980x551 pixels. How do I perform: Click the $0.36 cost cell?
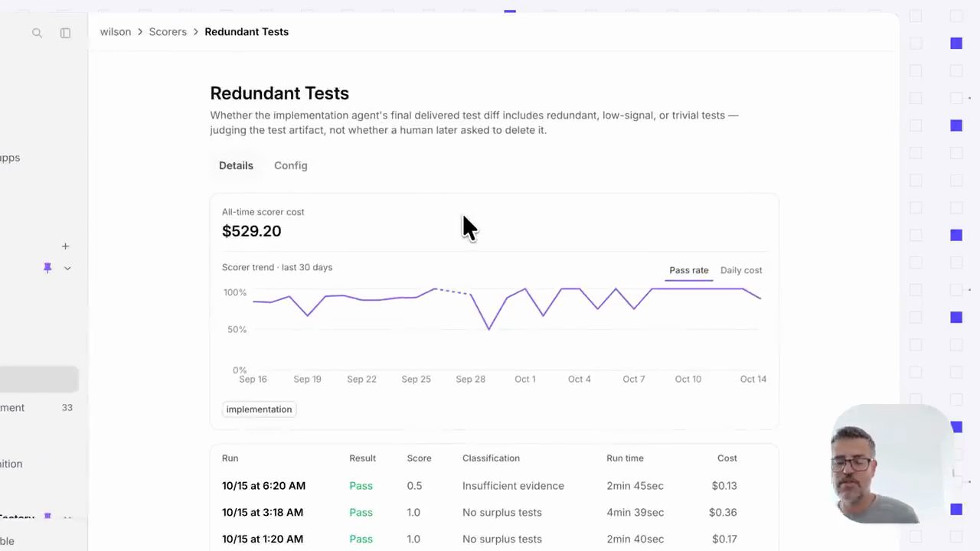point(723,513)
